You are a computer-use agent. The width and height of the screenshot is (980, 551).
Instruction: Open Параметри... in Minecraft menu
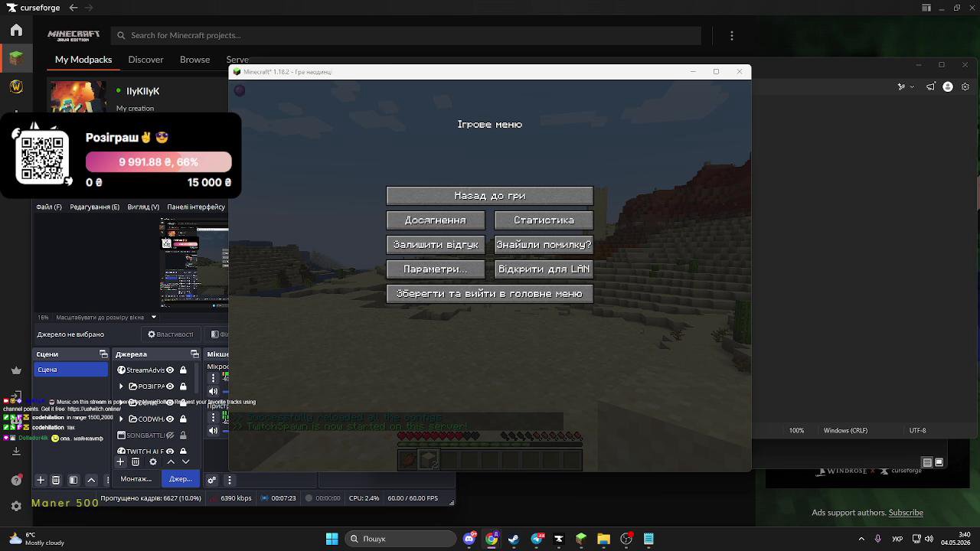[x=436, y=269]
